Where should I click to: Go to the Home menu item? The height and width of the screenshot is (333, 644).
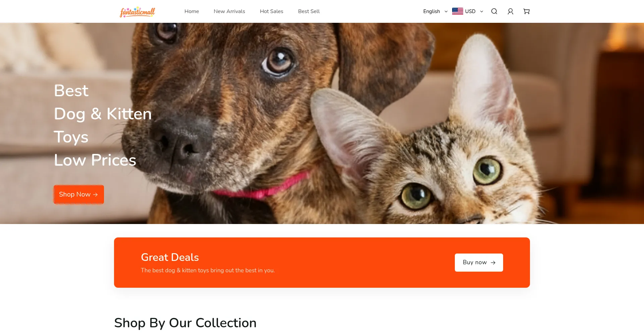pos(192,11)
